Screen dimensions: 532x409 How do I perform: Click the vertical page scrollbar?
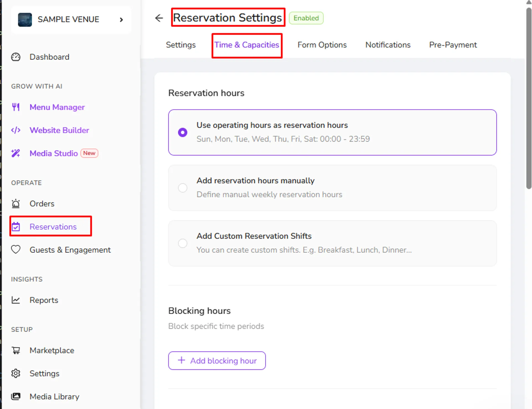pos(529,98)
